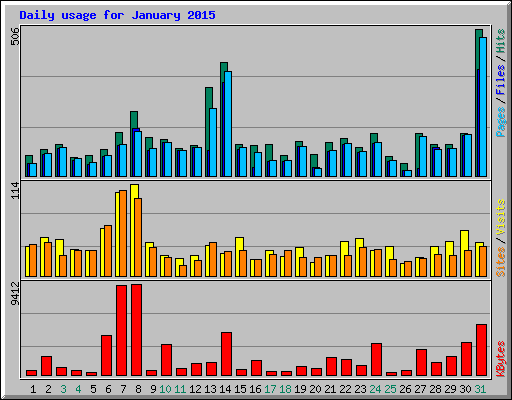Image resolution: width=512 pixels, height=400 pixels.
Task: Click the '9412' axis maximum label
Action: point(15,293)
